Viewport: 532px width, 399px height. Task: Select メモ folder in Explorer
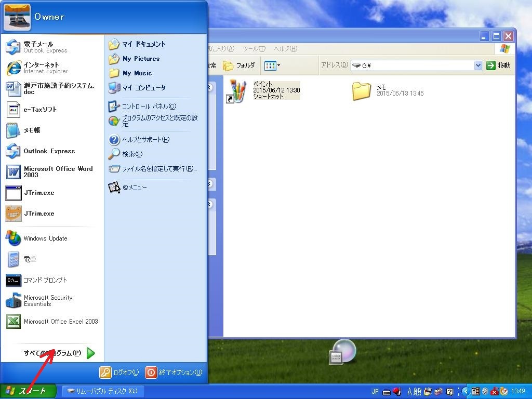[388, 90]
